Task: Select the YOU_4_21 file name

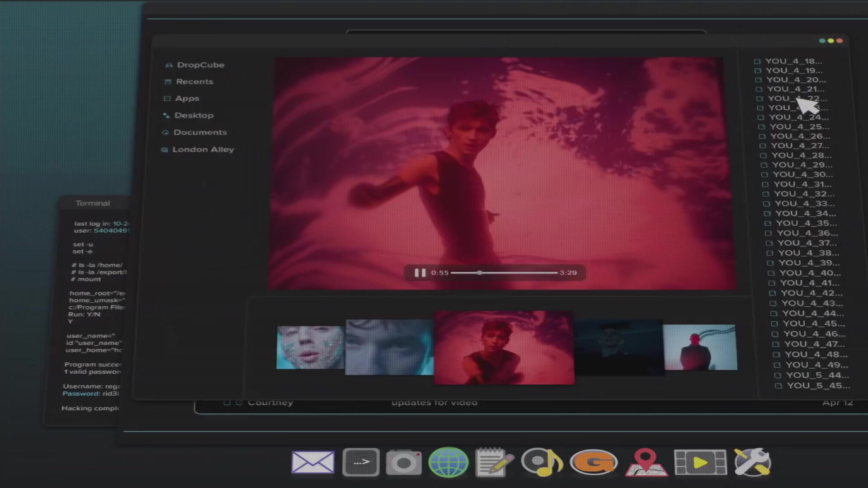Action: [x=796, y=89]
